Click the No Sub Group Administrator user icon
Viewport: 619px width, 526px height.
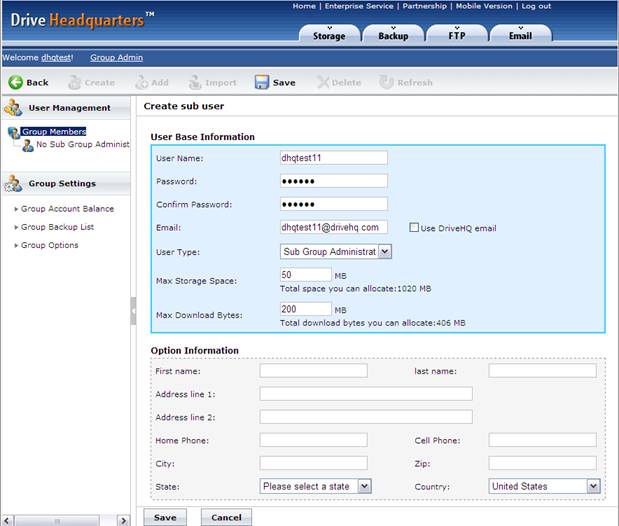(28, 145)
